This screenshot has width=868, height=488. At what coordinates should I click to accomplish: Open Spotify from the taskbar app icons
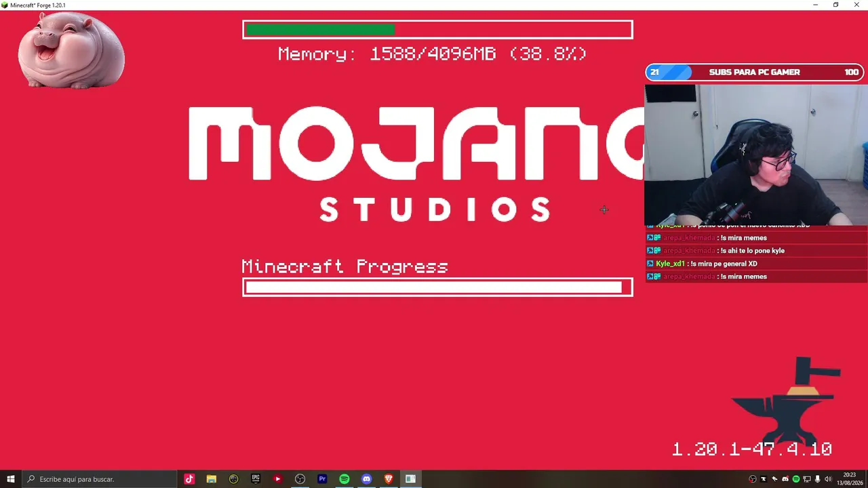click(x=344, y=479)
